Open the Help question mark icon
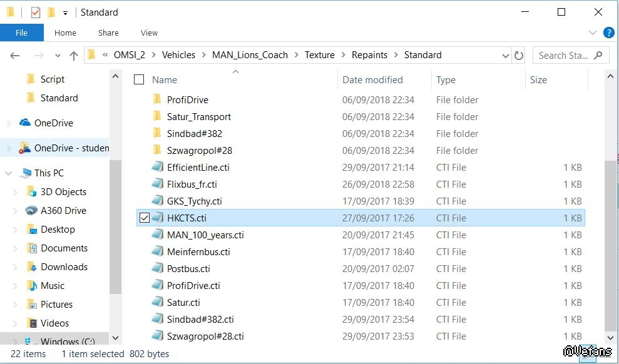 609,33
